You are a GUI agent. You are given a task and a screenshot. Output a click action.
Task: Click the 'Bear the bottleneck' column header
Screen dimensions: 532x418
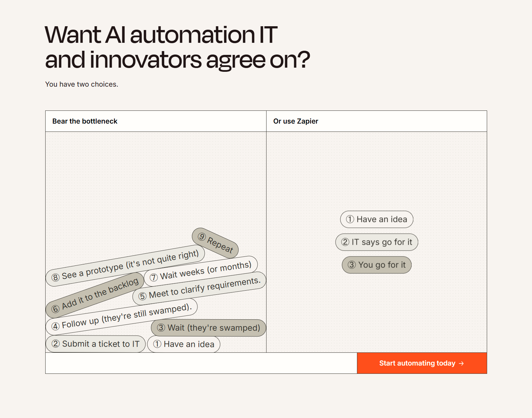85,121
